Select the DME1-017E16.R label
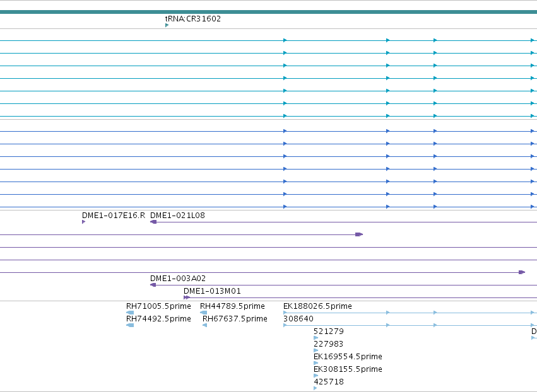 [x=114, y=215]
